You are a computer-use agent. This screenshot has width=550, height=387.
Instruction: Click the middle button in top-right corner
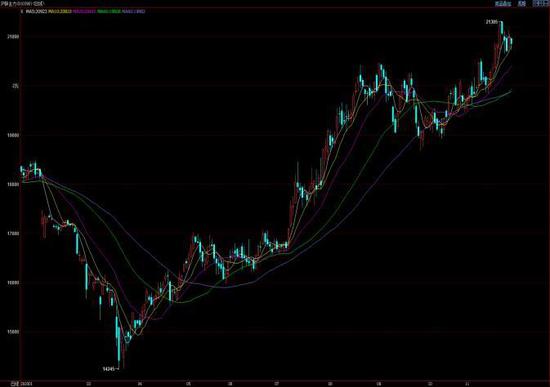tap(522, 4)
